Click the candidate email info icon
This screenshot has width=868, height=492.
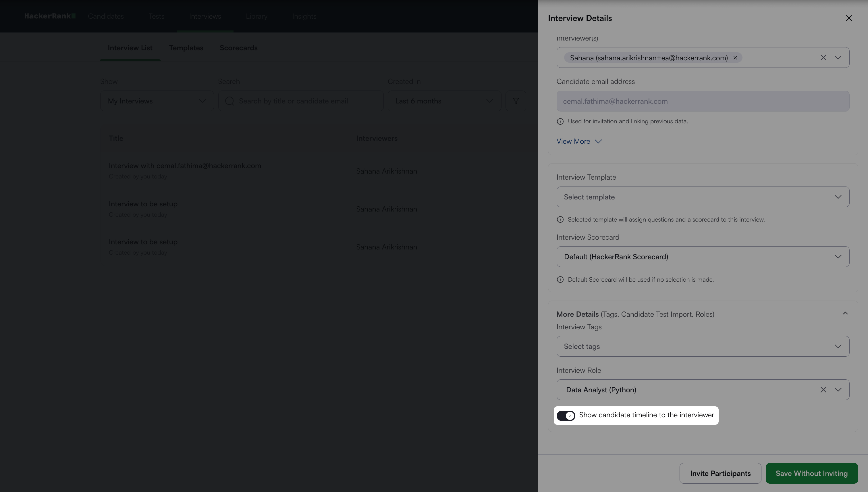coord(560,121)
